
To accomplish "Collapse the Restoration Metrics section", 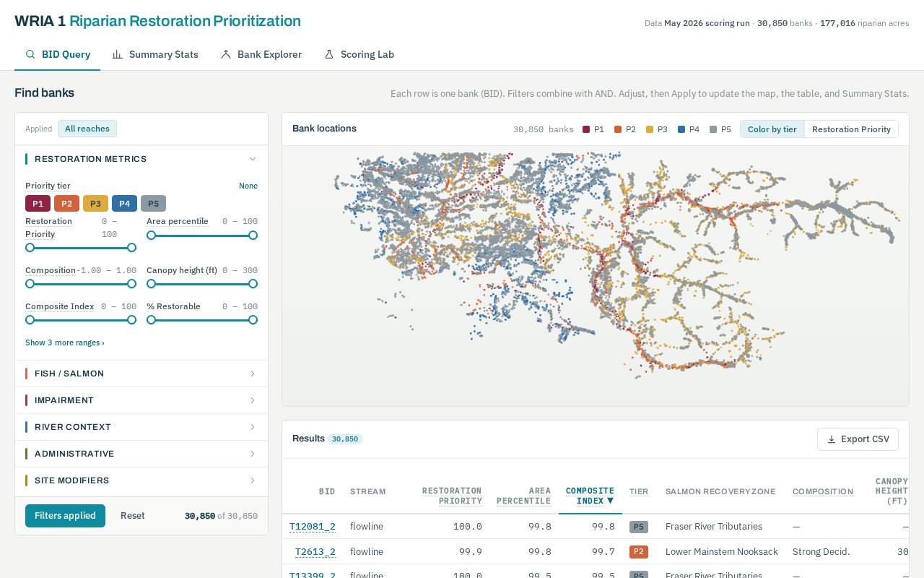I will tap(141, 159).
